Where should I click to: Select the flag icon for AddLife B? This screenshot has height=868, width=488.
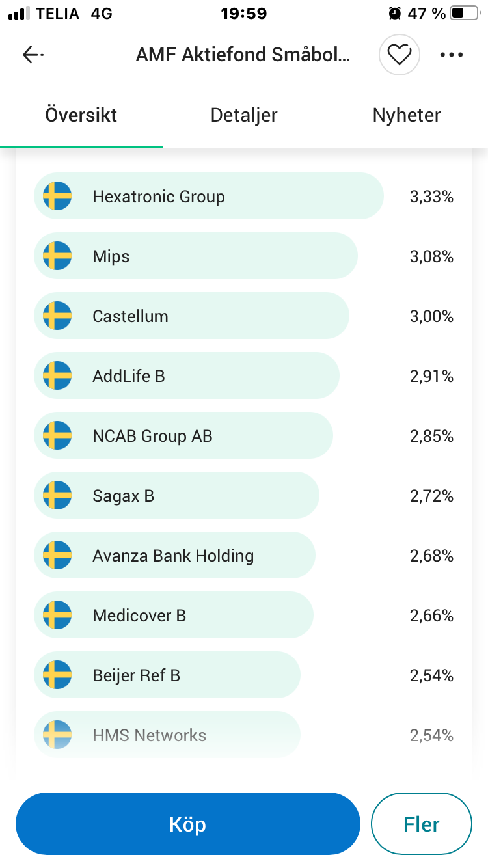pyautogui.click(x=57, y=376)
